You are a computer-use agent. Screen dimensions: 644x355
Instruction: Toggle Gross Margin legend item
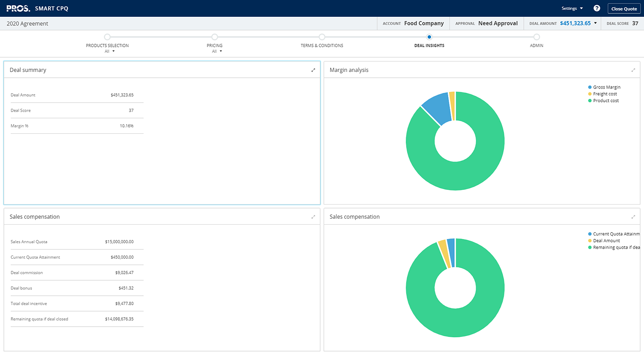(x=606, y=87)
